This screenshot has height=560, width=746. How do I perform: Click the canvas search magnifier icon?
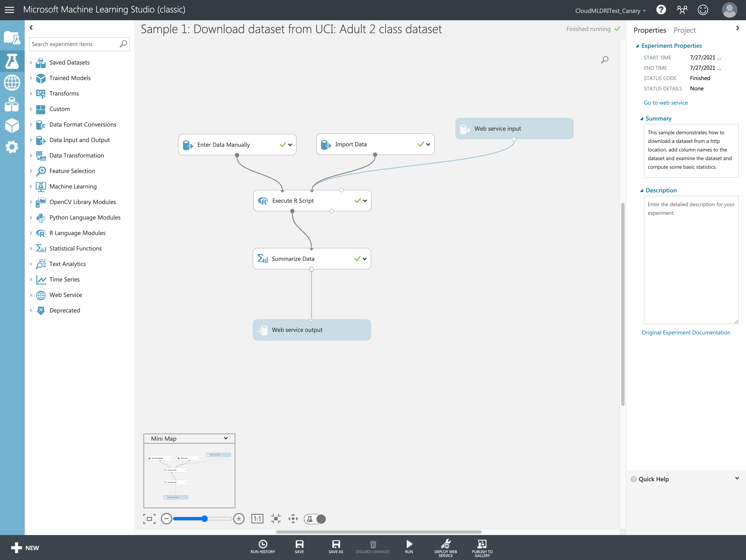(x=604, y=60)
